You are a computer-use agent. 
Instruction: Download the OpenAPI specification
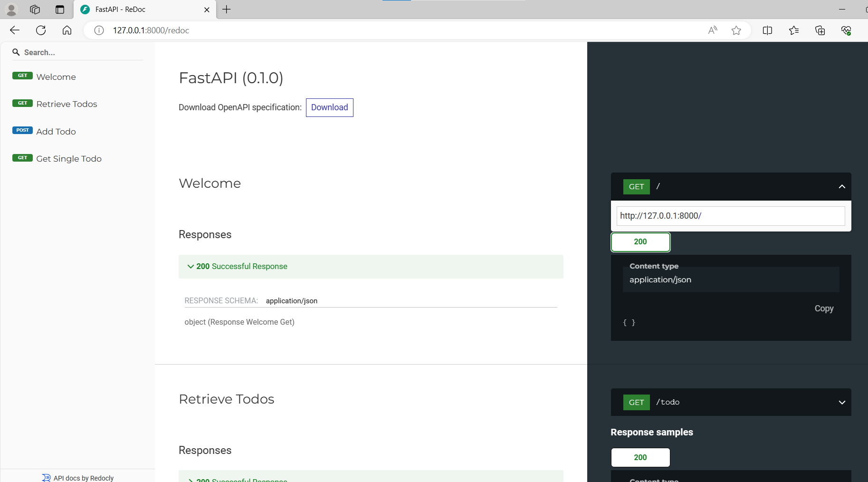(x=329, y=107)
